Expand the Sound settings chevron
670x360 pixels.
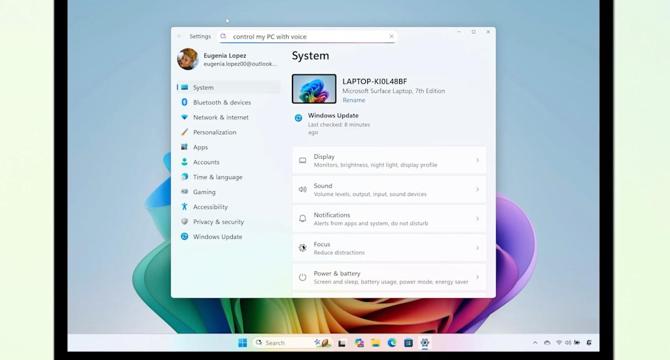tap(478, 190)
